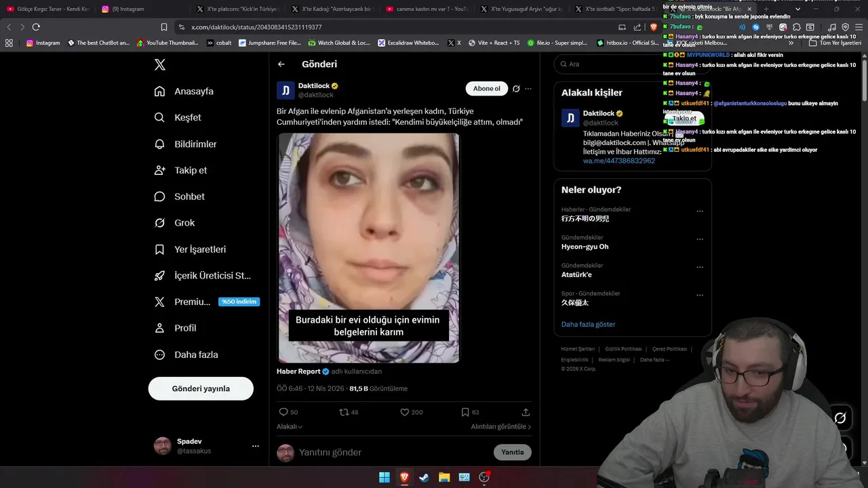The height and width of the screenshot is (488, 868).
Task: Open the Tüm Yer İşaretleri bookmarks folder
Action: pos(835,43)
